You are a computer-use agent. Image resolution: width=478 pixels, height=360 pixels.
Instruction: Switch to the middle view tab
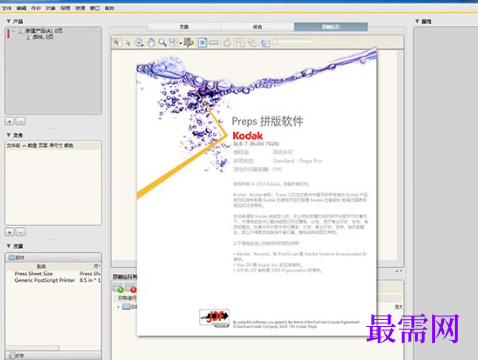point(257,27)
